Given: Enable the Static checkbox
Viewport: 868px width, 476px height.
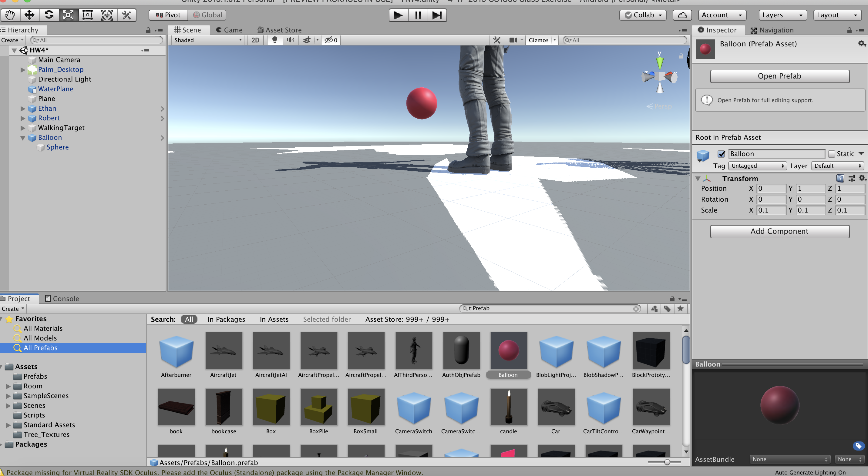Looking at the screenshot, I should [831, 154].
